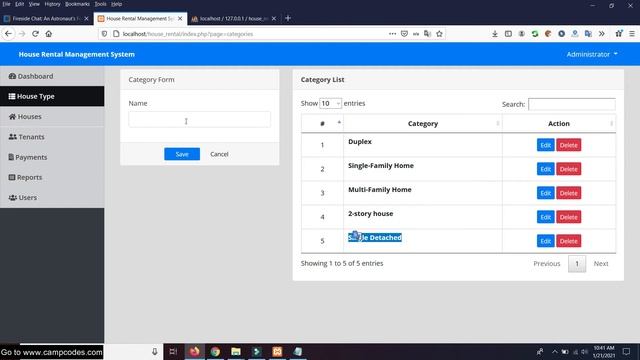The height and width of the screenshot is (360, 640).
Task: Open the Show entries count dropdown
Action: tap(330, 104)
